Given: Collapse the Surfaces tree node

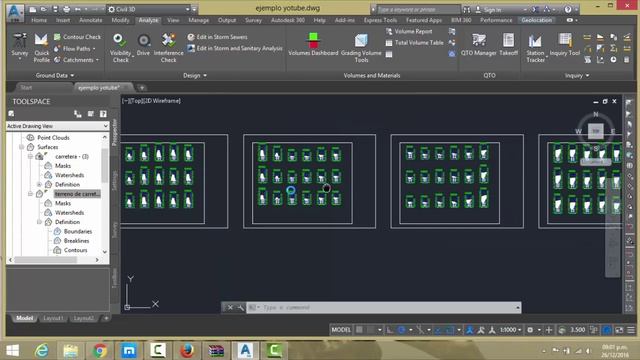Looking at the screenshot, I should 21,147.
